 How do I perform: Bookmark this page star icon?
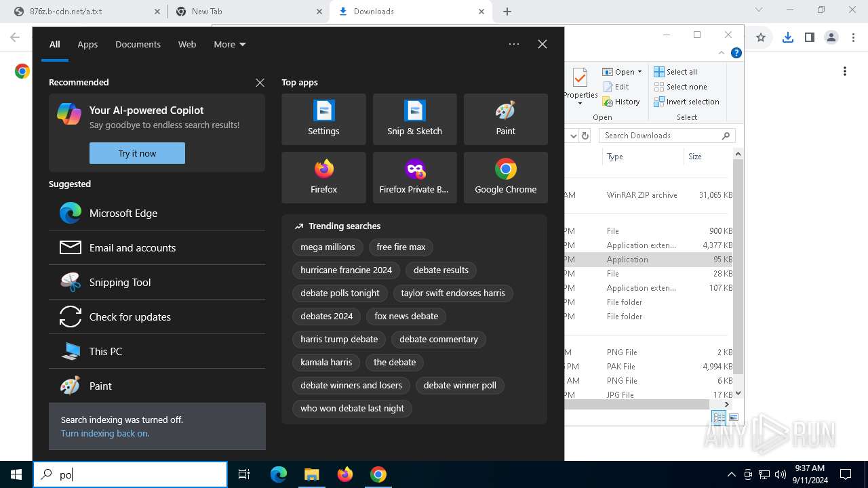pos(761,37)
